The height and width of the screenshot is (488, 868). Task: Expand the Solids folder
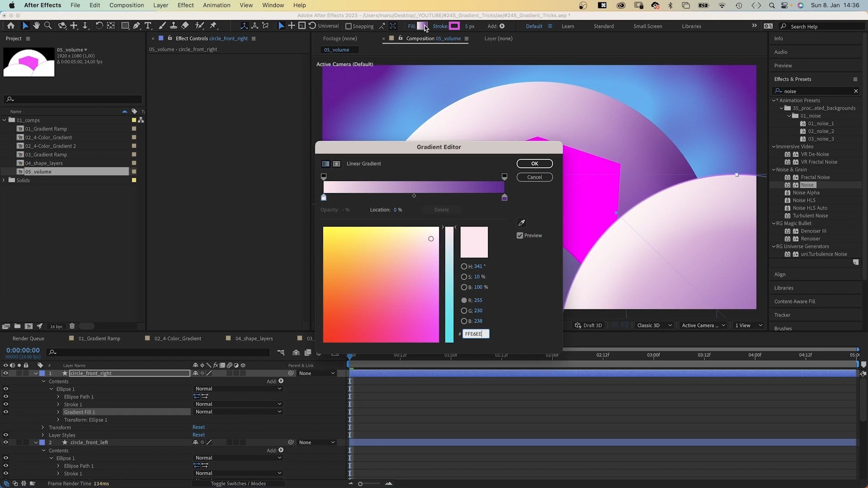(x=4, y=180)
